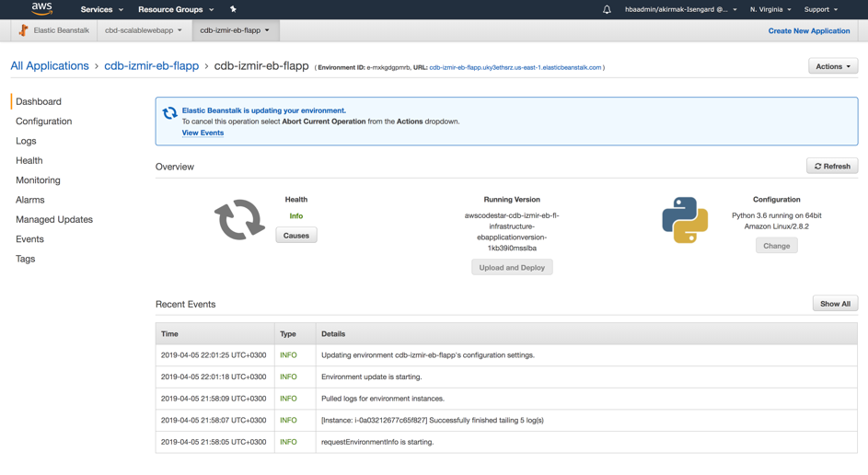Select the 22:01:25 event timestamp
Viewport: 868px width, 475px height.
click(x=214, y=355)
